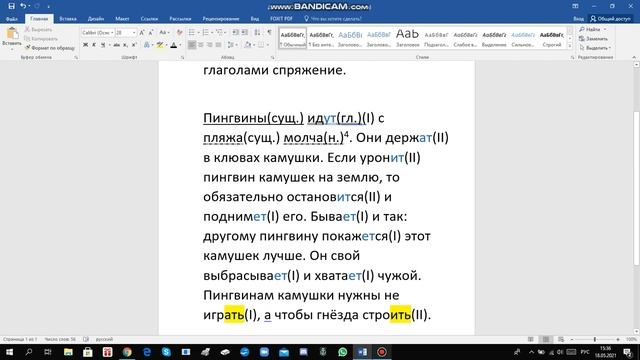This screenshot has height=360, width=640.
Task: Click the tell me search field
Action: [x=333, y=19]
